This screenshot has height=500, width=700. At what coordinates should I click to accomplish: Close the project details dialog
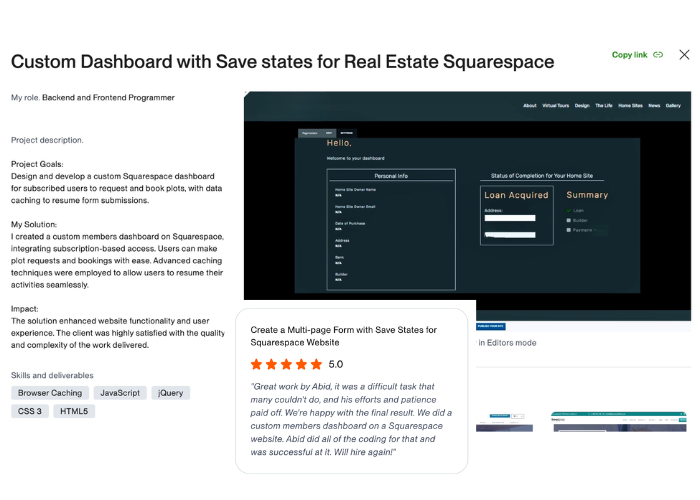(684, 54)
